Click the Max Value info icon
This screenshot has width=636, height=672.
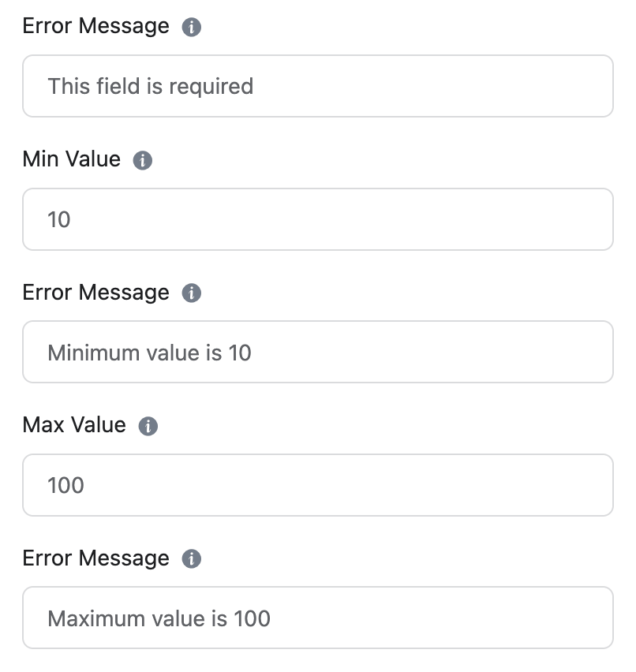[148, 426]
